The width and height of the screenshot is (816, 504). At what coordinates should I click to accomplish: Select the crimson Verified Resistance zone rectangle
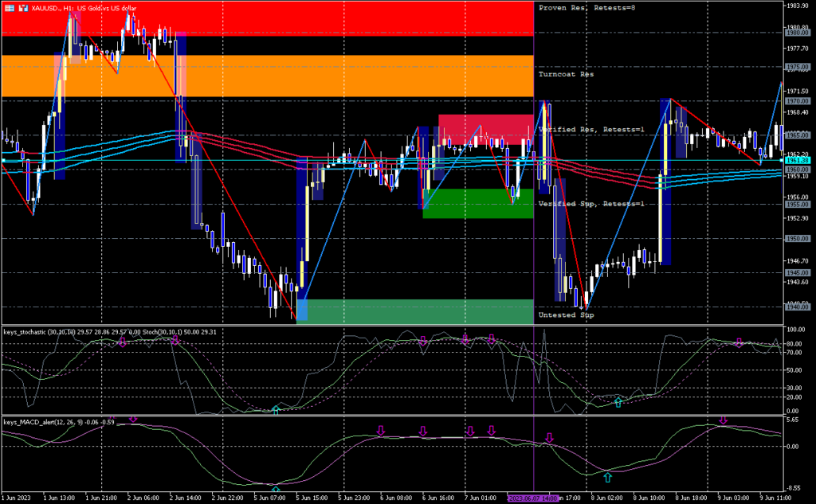click(x=485, y=130)
